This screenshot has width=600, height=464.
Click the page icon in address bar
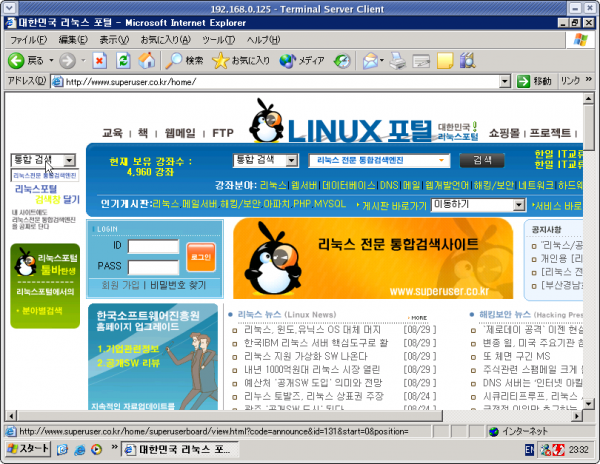57,81
